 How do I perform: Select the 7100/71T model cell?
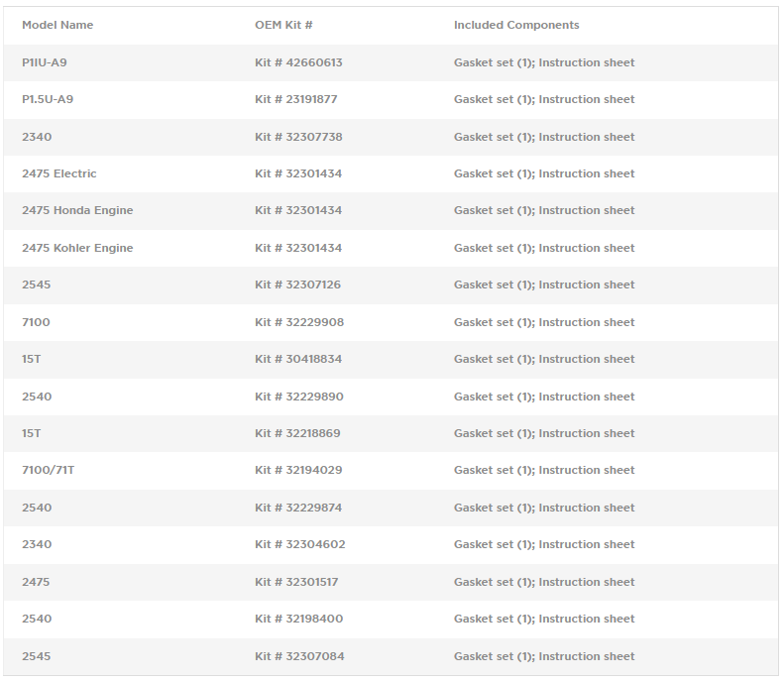tap(48, 470)
